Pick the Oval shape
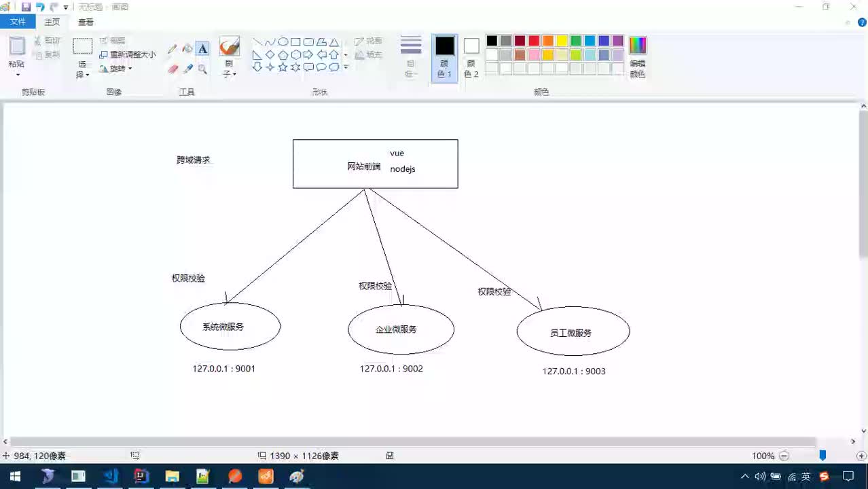The image size is (868, 489). pos(283,42)
